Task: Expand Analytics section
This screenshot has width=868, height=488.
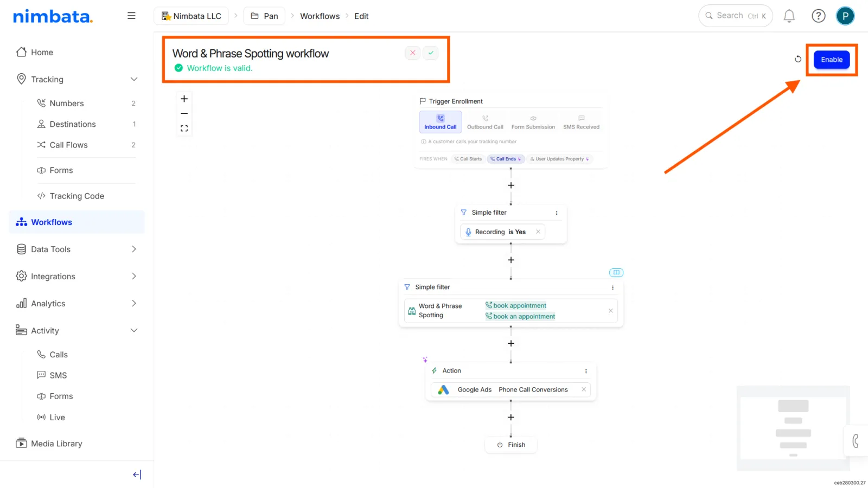Action: pyautogui.click(x=134, y=304)
